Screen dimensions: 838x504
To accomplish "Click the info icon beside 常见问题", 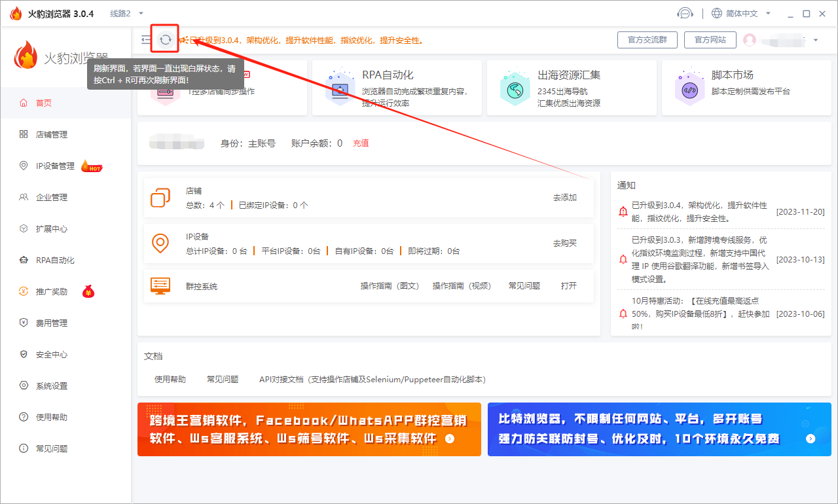I will click(x=24, y=448).
